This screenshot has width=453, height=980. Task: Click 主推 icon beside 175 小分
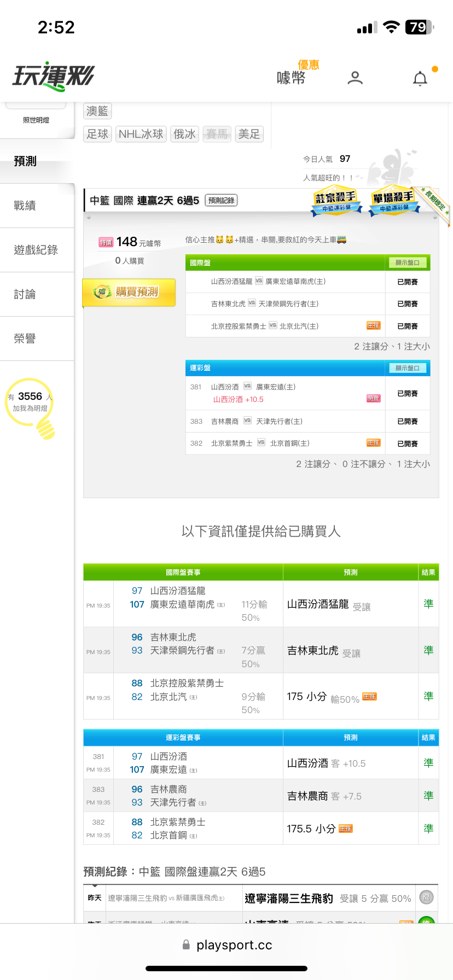370,696
